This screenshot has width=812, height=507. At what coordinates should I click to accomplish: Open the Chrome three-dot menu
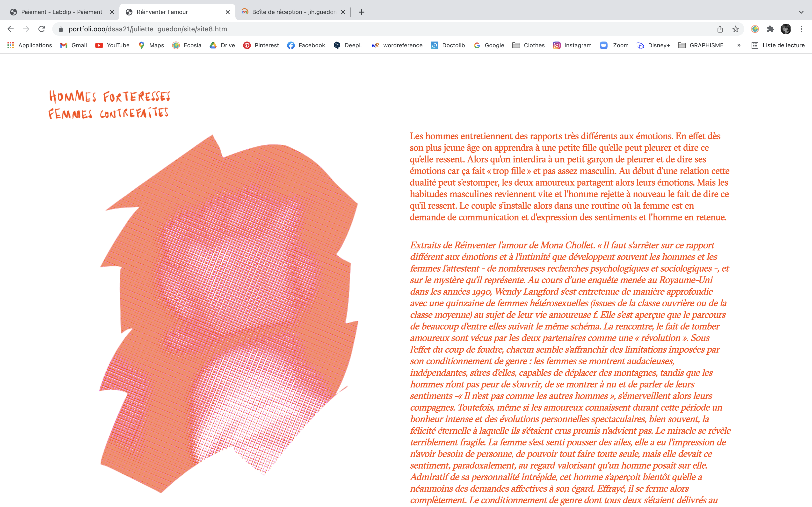(801, 29)
